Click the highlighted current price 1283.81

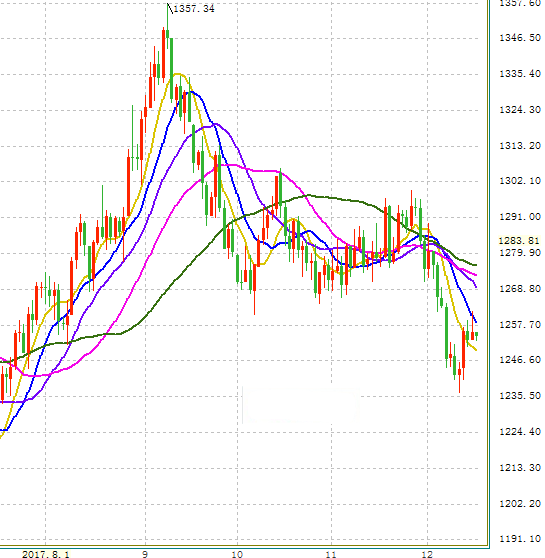point(519,241)
